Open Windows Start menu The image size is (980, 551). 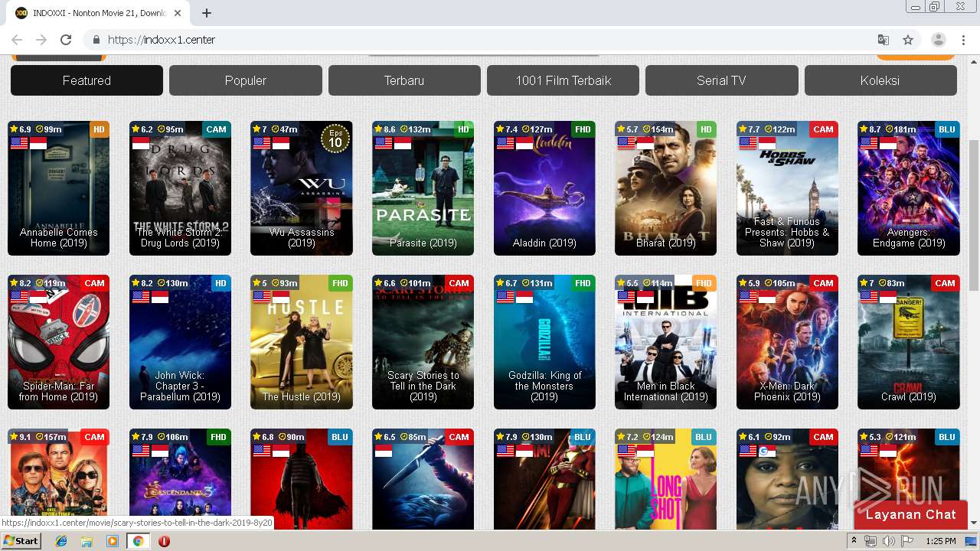pyautogui.click(x=21, y=541)
